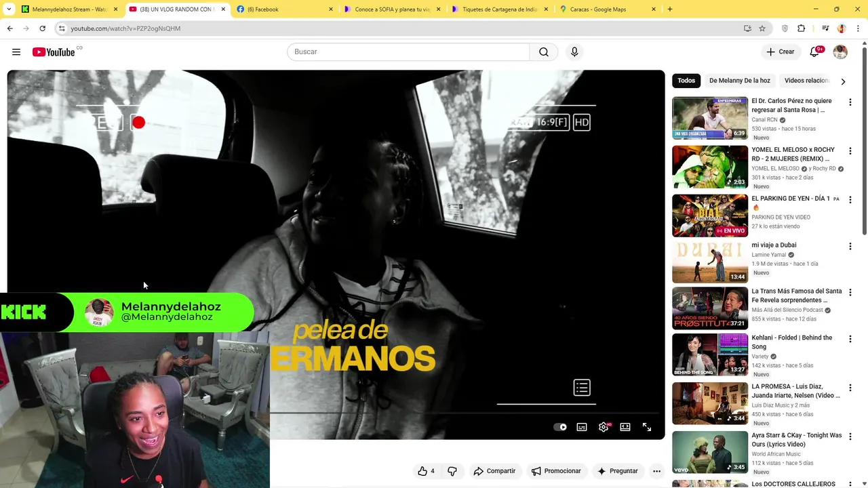Open player settings gear
This screenshot has width=868, height=488.
tap(604, 427)
